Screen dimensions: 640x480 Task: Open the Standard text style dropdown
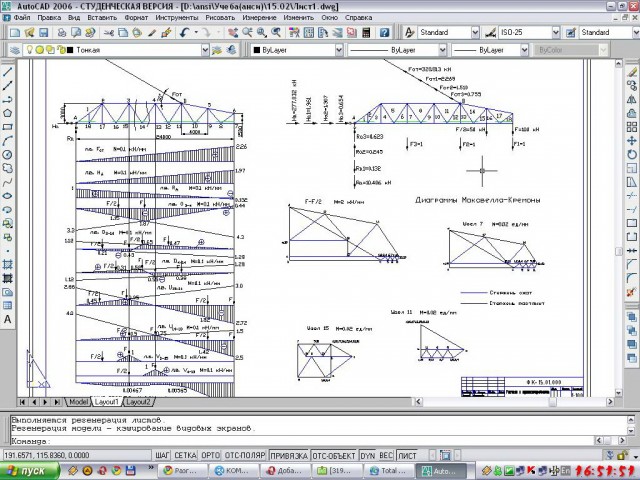coord(475,32)
